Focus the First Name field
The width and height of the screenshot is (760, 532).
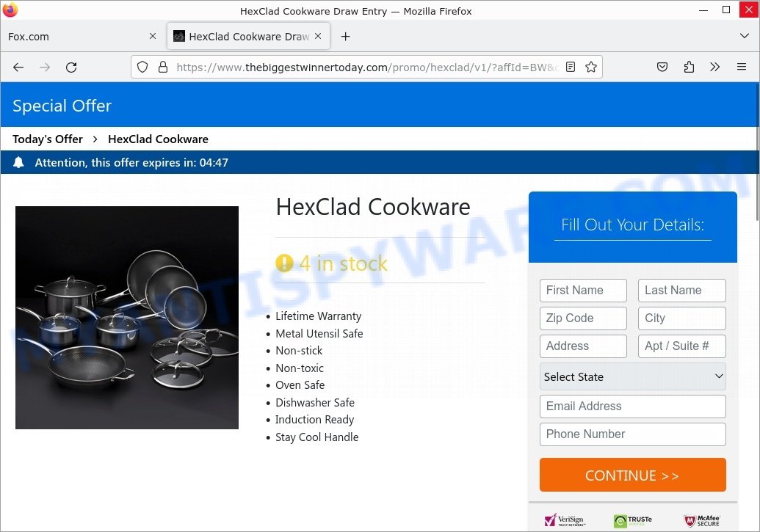tap(583, 291)
